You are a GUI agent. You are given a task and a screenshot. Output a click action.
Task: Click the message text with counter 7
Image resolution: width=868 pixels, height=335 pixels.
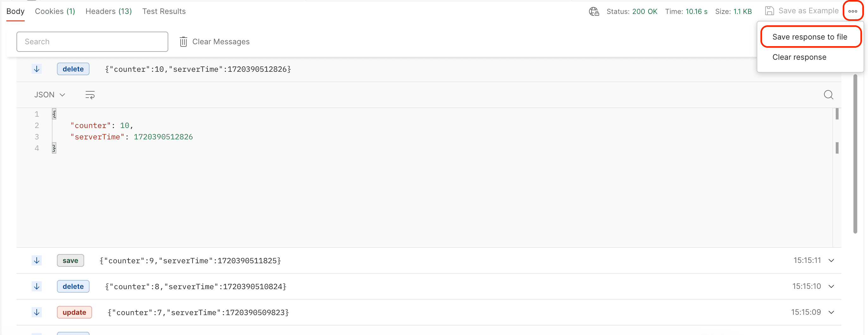tap(198, 313)
